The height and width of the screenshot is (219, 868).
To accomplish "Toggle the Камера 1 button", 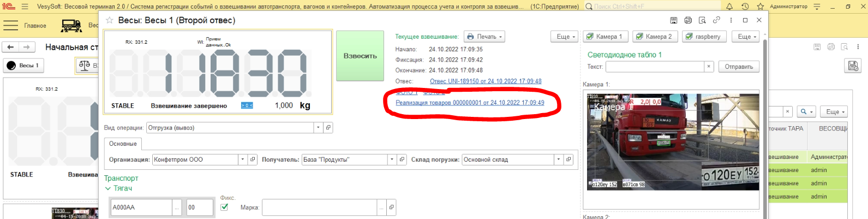I will coord(604,37).
